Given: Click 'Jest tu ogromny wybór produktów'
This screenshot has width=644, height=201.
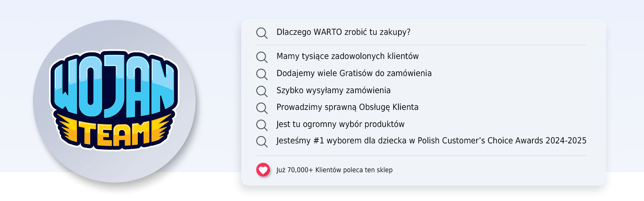Looking at the screenshot, I should coord(340,124).
